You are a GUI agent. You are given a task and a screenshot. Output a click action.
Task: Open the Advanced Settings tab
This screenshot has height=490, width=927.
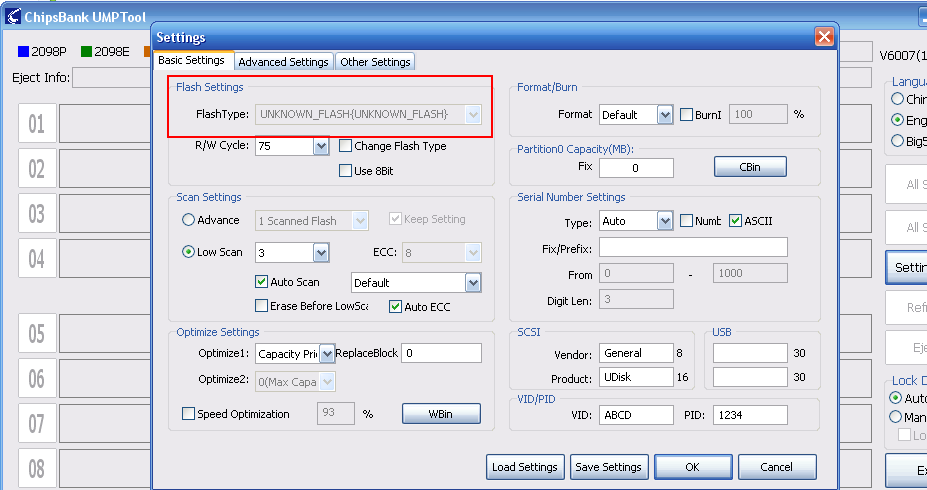tap(283, 61)
